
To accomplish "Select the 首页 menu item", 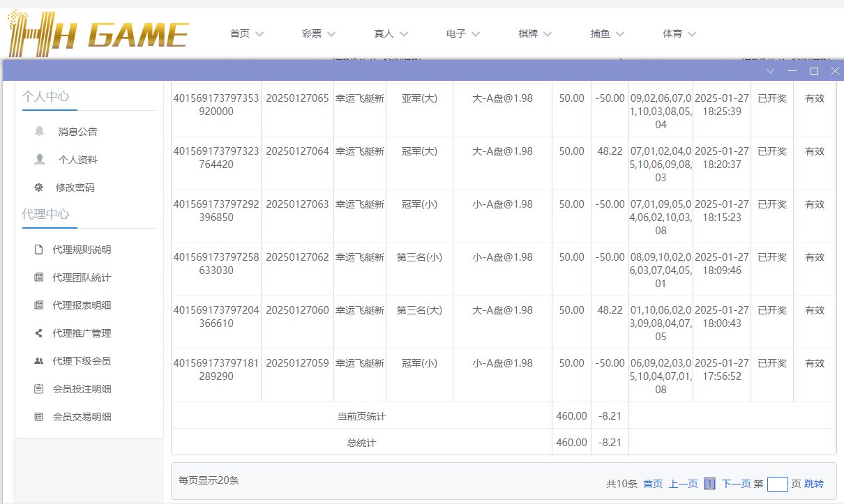I will [246, 33].
